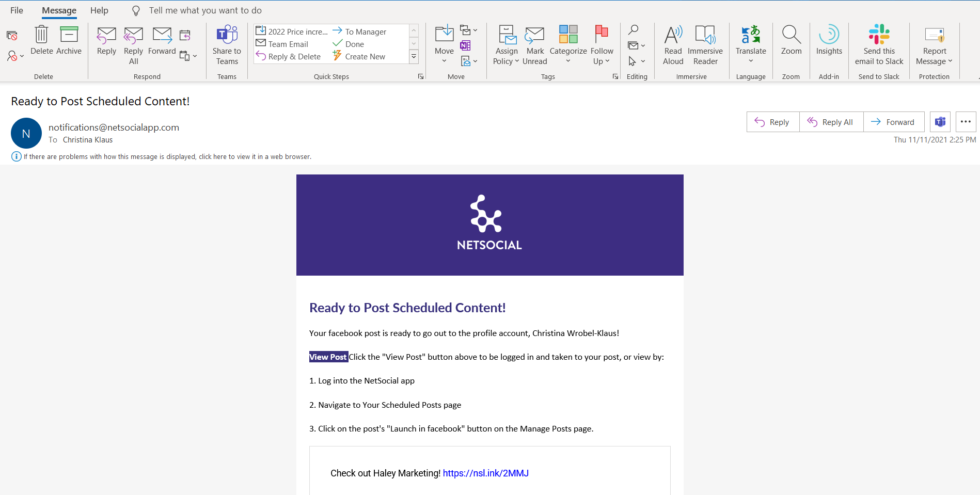Open the Categorize color menu
This screenshot has width=980, height=495.
click(x=568, y=45)
